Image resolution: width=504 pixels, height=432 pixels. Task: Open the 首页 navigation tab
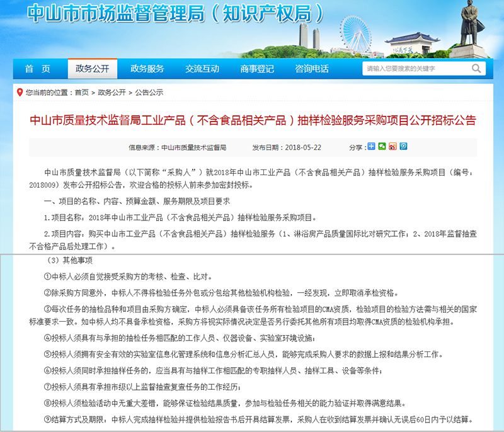pos(37,69)
